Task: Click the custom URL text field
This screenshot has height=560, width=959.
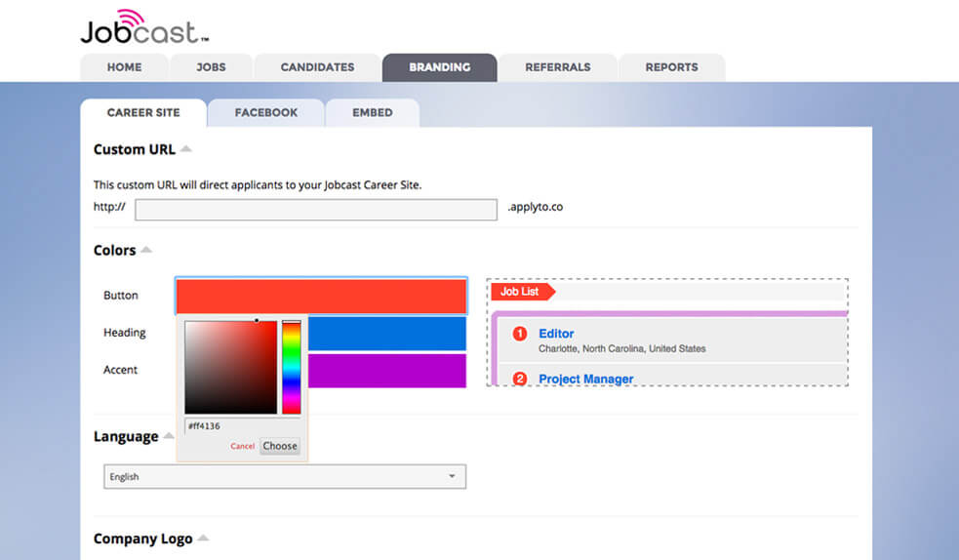Action: coord(315,209)
